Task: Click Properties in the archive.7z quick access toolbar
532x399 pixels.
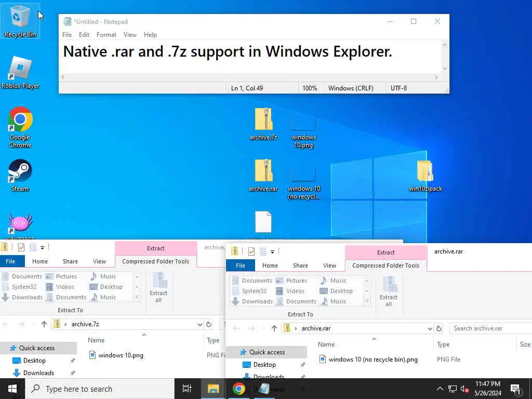Action: tap(21, 247)
